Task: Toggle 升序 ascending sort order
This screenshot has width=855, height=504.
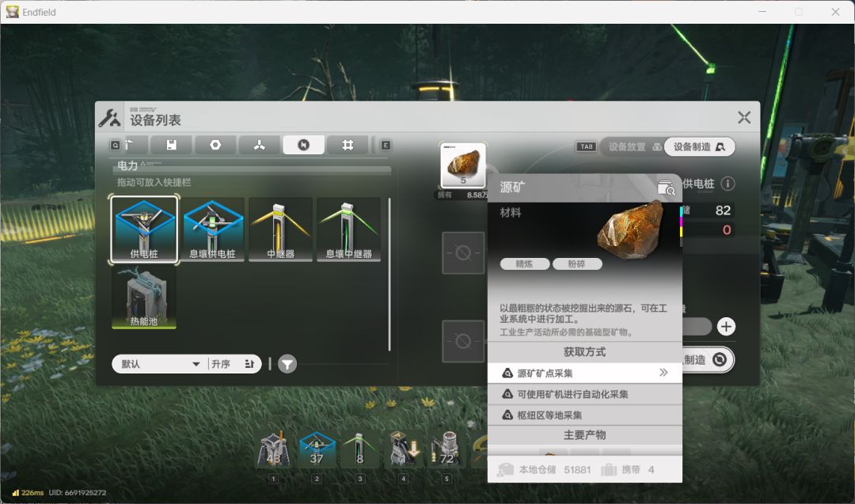Action: (234, 364)
